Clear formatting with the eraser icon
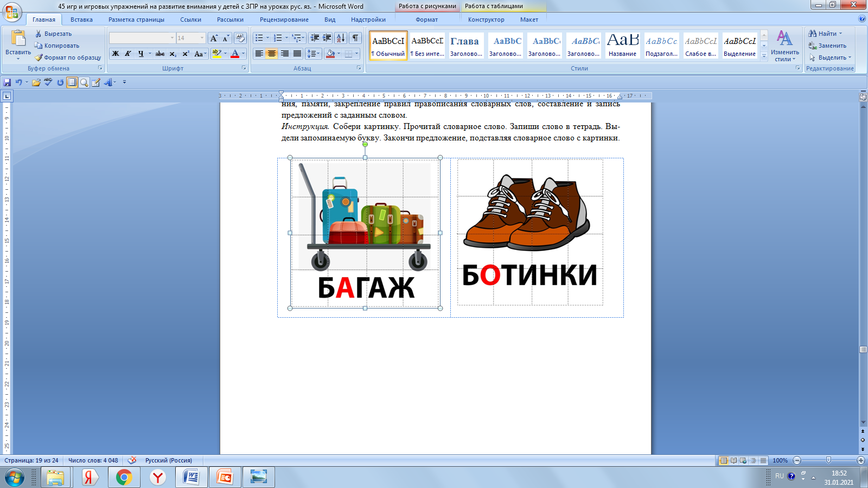The width and height of the screenshot is (868, 488). point(240,38)
